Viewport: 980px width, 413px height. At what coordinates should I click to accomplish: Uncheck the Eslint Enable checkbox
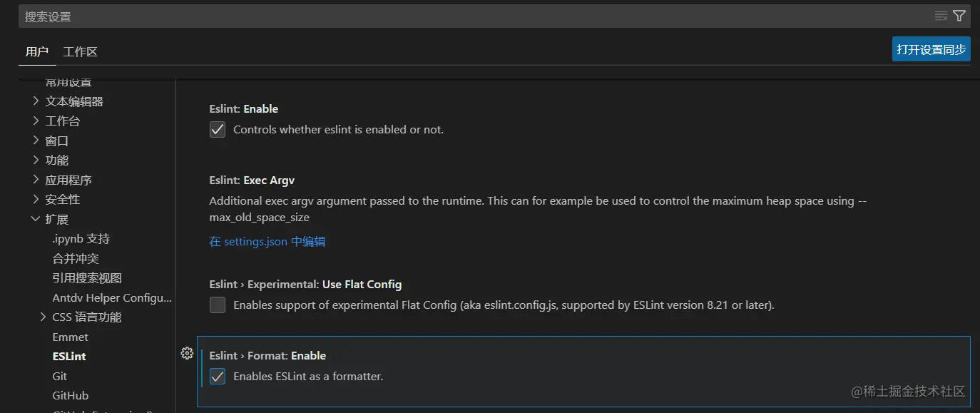(218, 130)
